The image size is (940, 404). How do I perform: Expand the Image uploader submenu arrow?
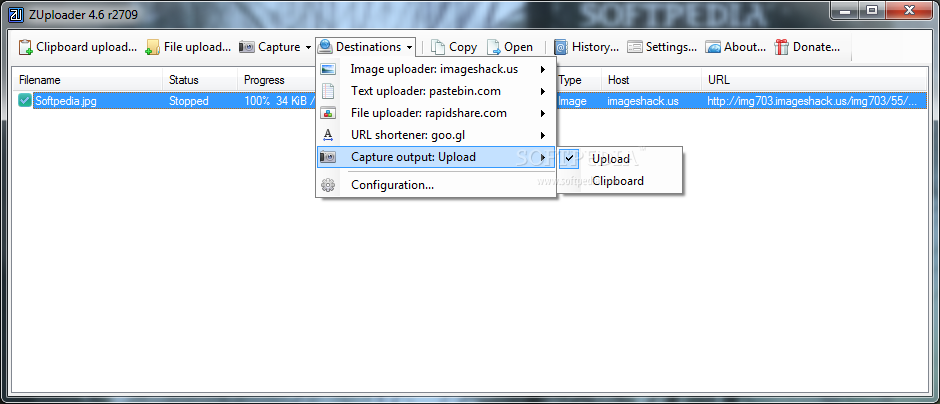pyautogui.click(x=543, y=70)
